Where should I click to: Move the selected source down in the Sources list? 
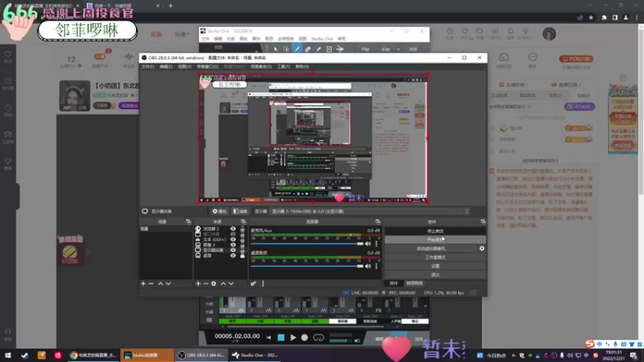[x=231, y=284]
